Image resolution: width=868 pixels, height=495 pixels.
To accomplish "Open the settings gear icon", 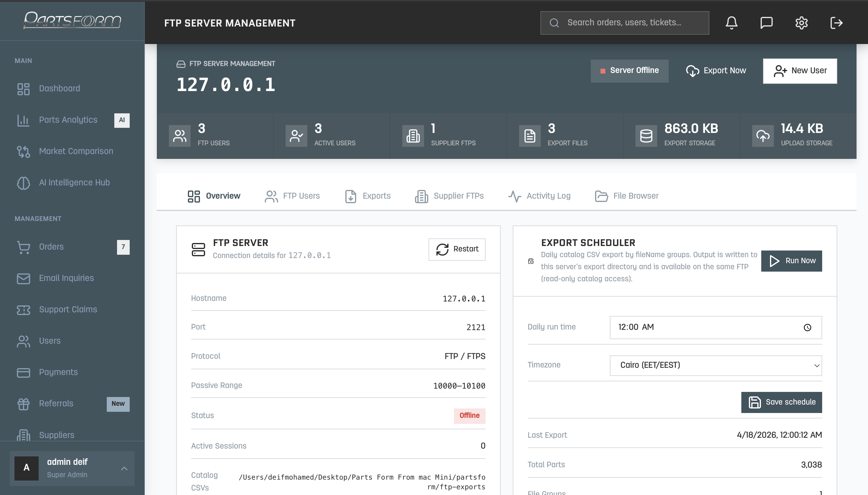I will click(x=801, y=23).
